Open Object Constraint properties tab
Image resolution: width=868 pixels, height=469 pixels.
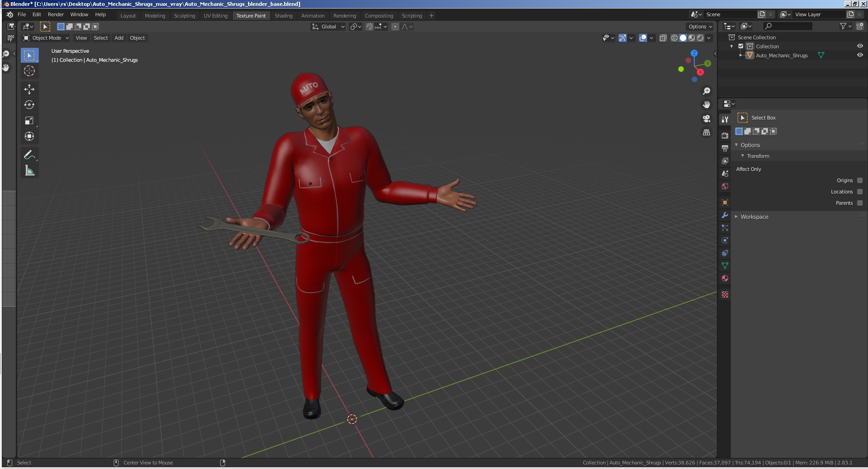tap(725, 253)
